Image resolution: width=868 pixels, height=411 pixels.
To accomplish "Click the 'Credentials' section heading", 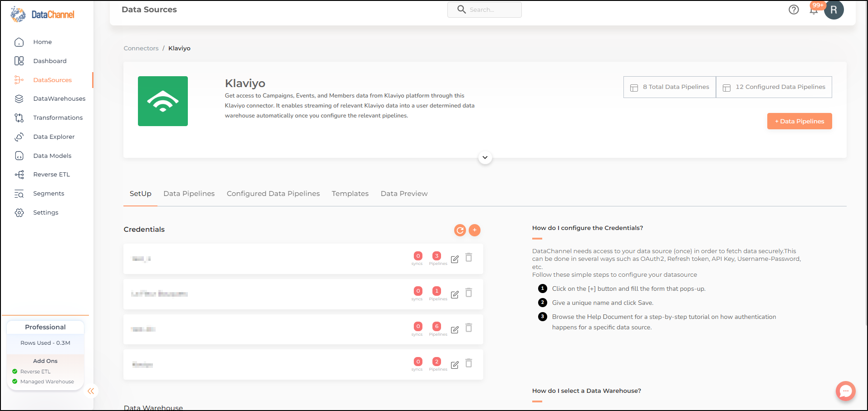I will point(144,230).
